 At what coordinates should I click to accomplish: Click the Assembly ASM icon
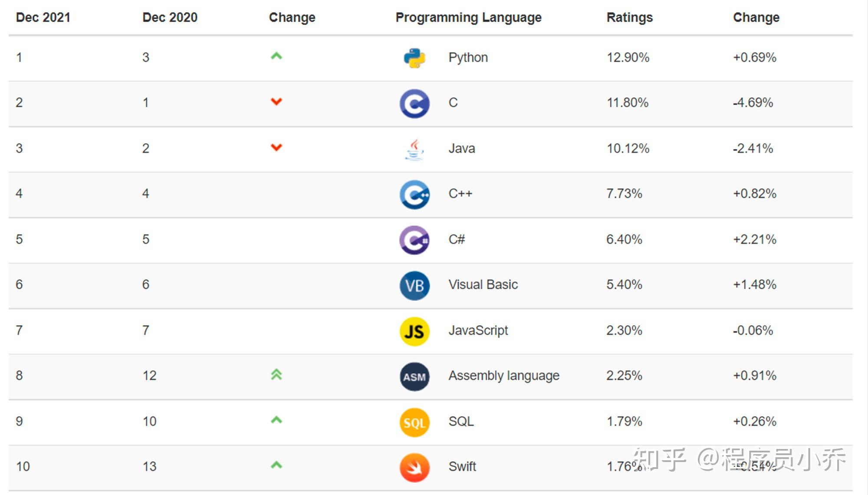click(x=414, y=376)
